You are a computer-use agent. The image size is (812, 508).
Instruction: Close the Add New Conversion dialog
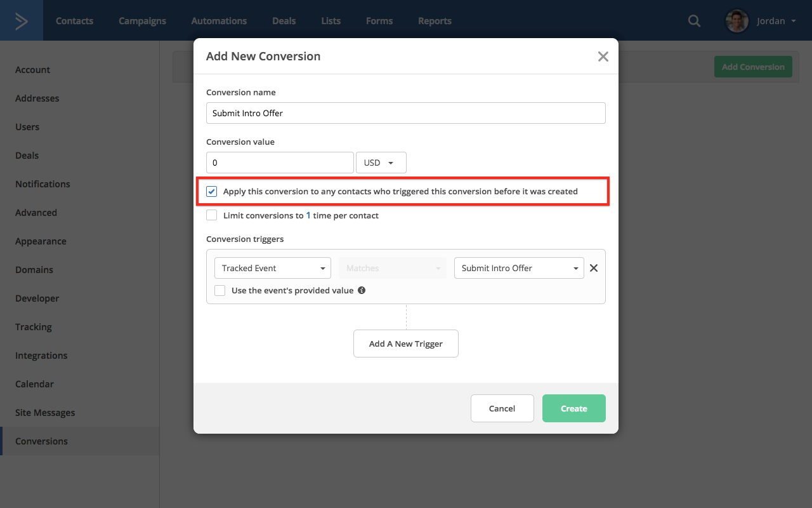603,57
